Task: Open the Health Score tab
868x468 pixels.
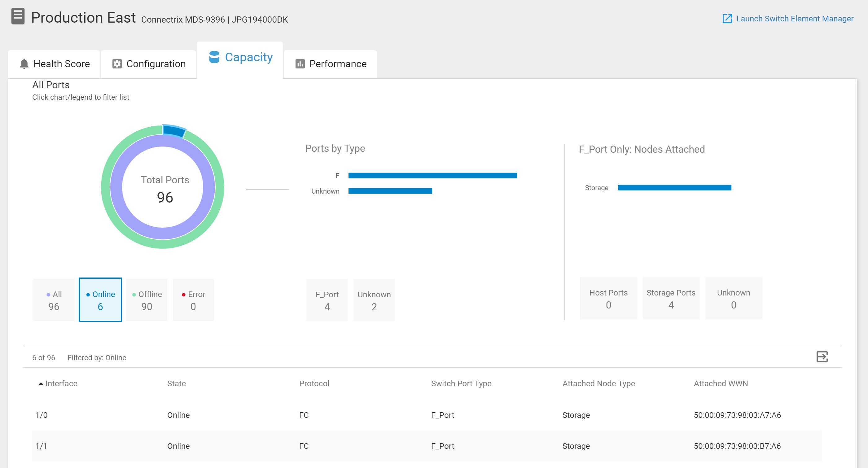Action: pyautogui.click(x=54, y=64)
